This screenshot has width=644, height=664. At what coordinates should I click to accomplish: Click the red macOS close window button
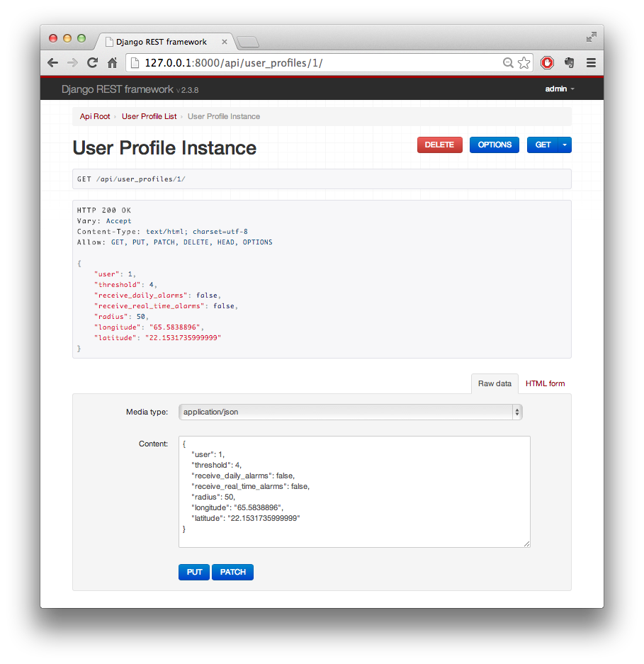click(x=53, y=38)
